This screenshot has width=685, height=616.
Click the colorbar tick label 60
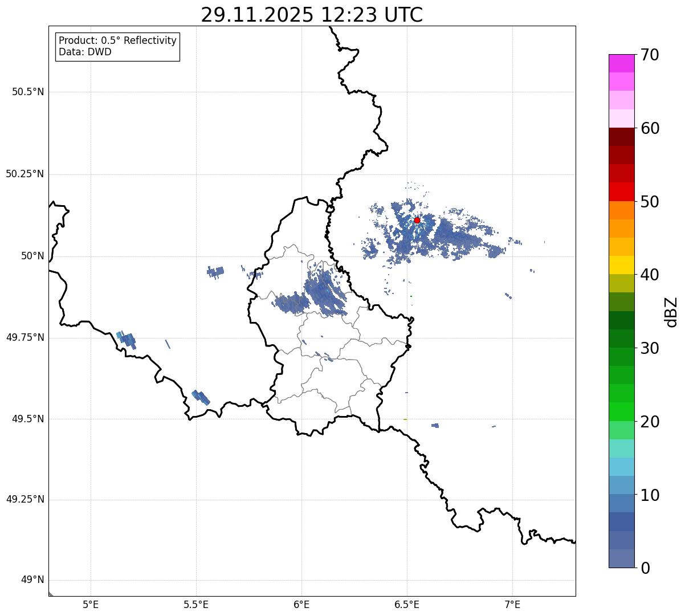(650, 128)
